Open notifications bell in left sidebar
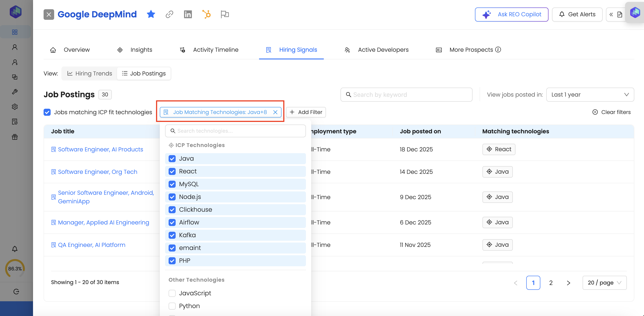644x316 pixels. [x=15, y=249]
